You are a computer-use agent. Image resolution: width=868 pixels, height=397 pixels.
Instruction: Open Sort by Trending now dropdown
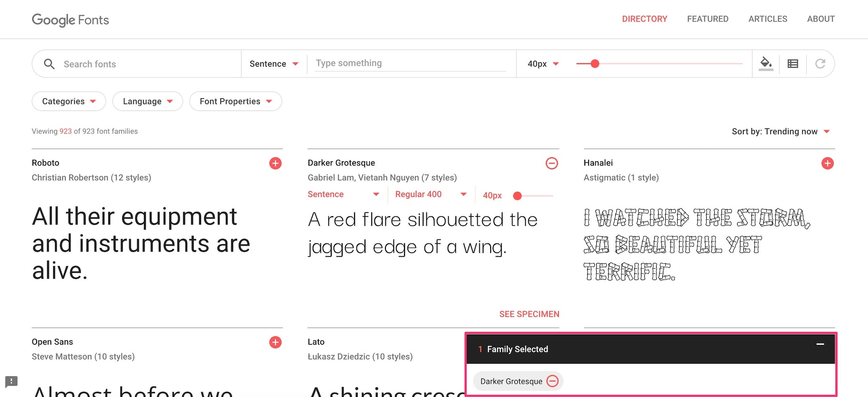tap(780, 131)
